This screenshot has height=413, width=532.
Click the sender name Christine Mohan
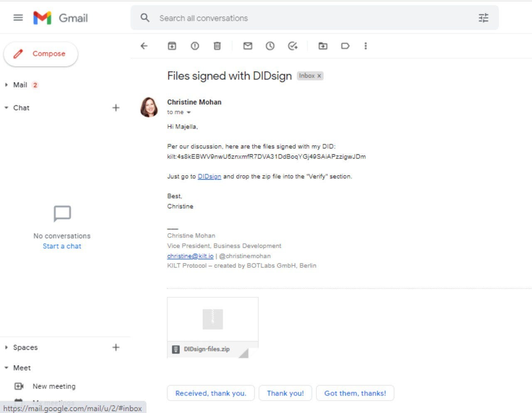coord(194,102)
